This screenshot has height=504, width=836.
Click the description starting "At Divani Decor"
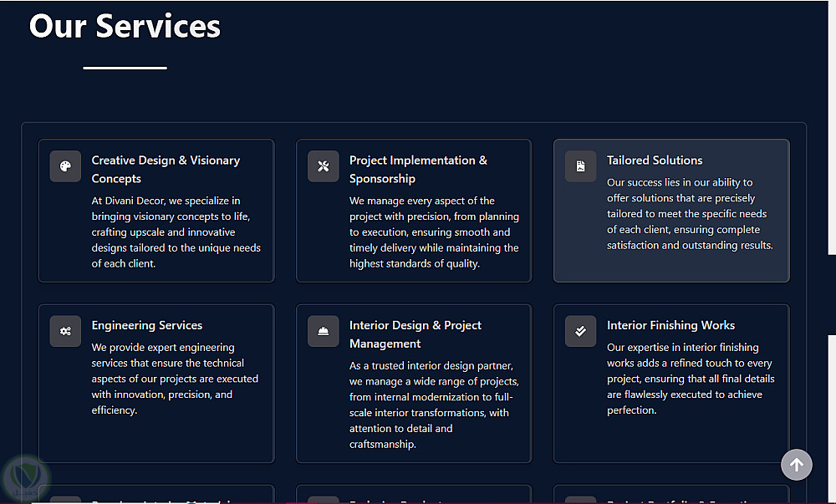(176, 232)
